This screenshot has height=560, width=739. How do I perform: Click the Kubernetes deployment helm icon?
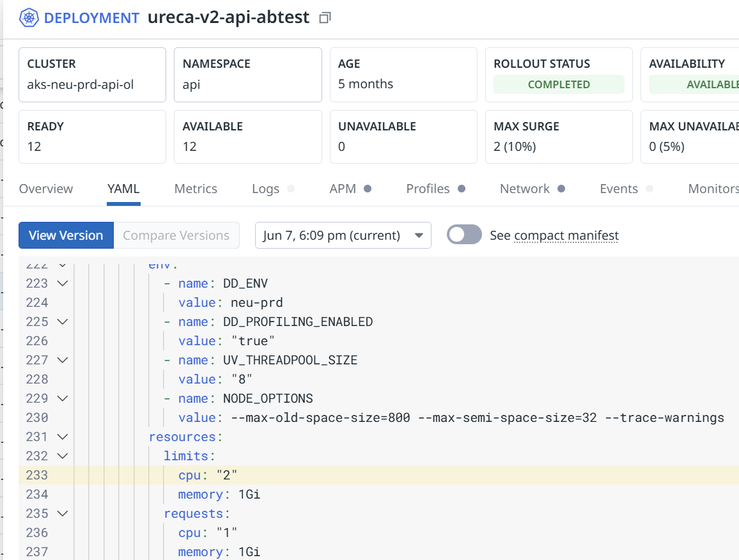[29, 18]
